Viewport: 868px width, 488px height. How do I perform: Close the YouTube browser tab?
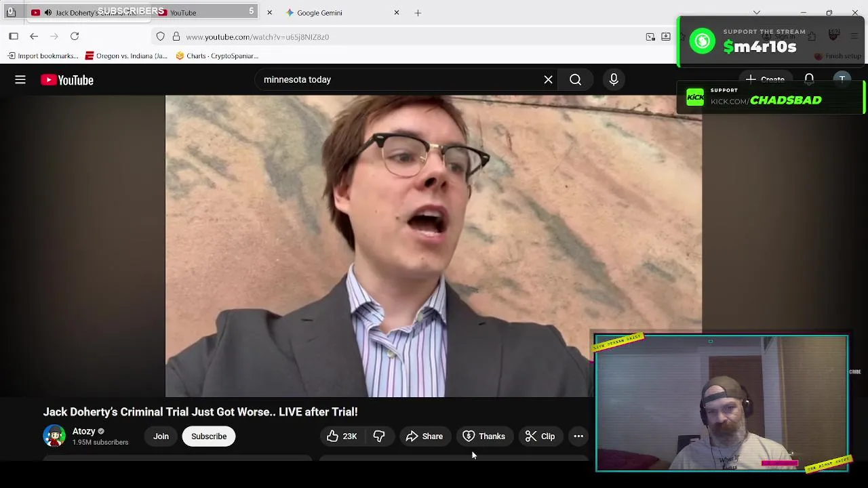click(269, 12)
